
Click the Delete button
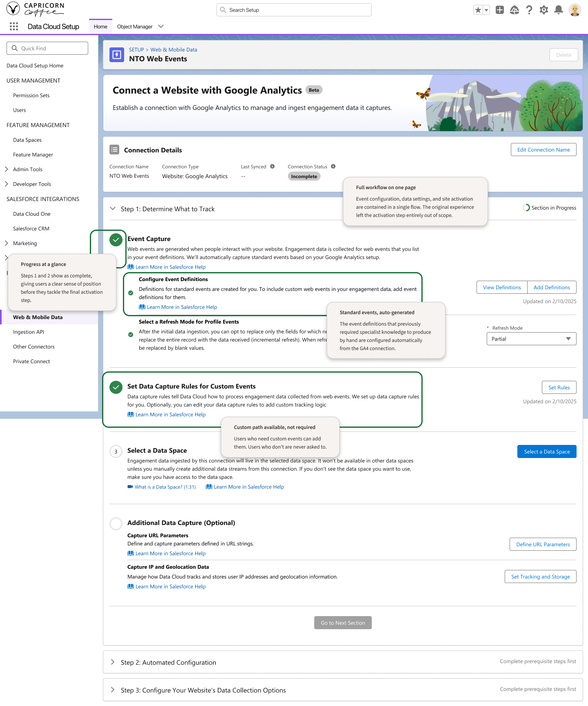[563, 55]
